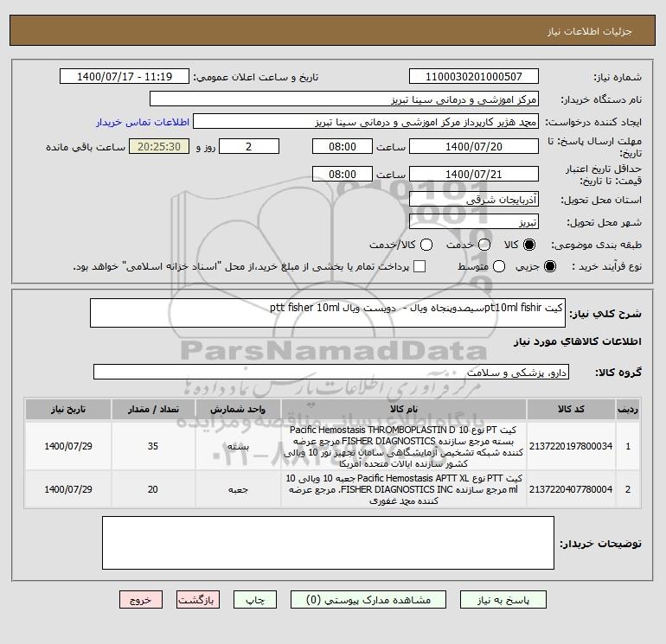
Task: Click the شماره نیاز number field
Action: (474, 76)
